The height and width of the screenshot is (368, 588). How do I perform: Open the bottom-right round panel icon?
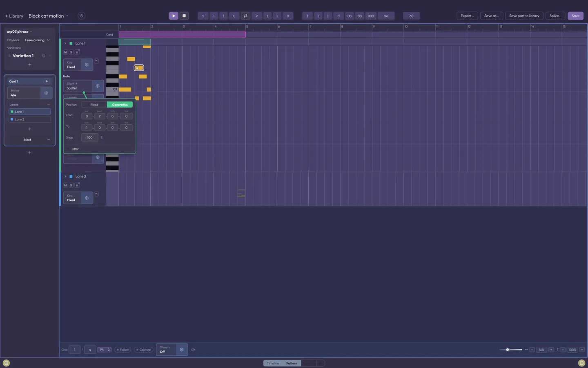tap(582, 363)
